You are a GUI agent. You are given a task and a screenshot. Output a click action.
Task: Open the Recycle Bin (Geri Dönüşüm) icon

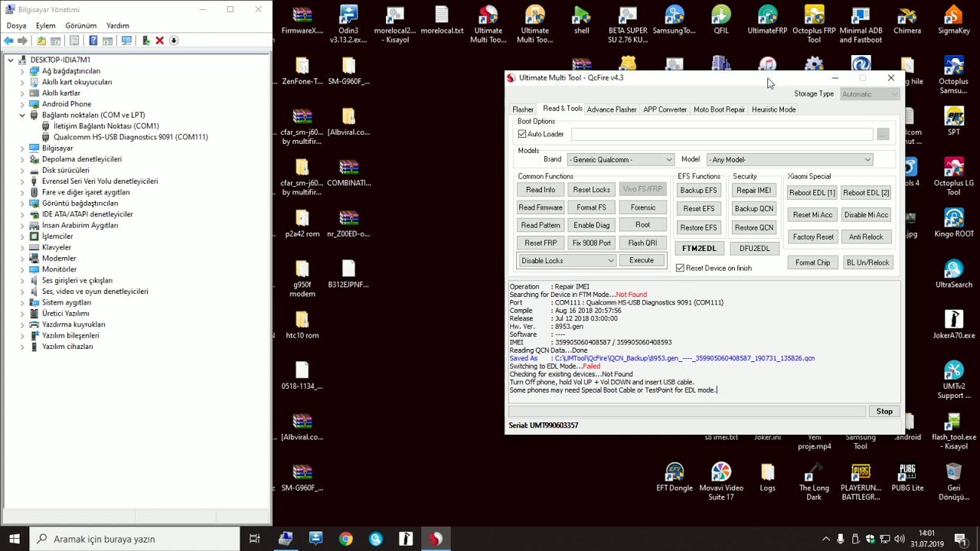point(953,481)
